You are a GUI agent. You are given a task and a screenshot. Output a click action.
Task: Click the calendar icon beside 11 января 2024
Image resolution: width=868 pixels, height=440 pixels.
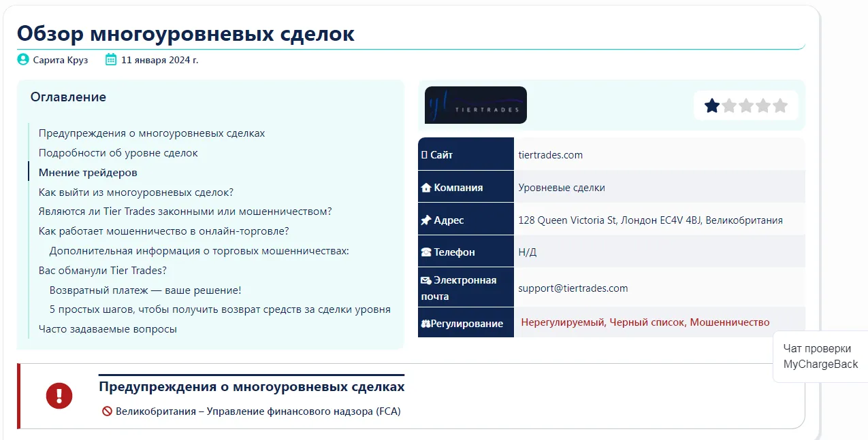click(x=111, y=60)
